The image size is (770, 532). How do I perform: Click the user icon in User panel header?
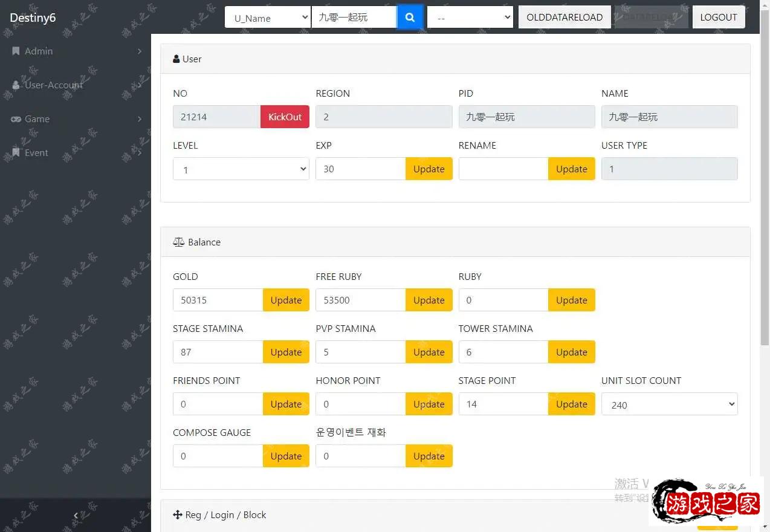pos(176,59)
